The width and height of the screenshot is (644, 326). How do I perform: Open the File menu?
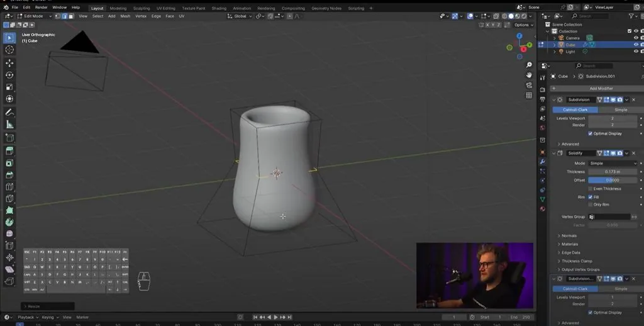click(x=15, y=8)
